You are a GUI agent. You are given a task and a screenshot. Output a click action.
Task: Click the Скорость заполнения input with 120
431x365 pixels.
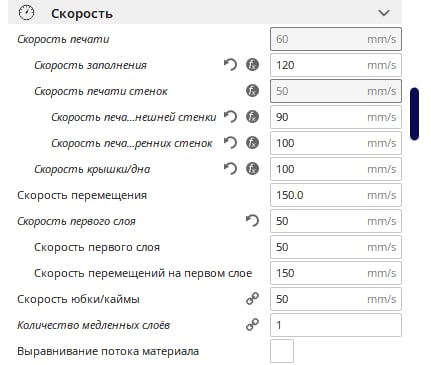coord(336,65)
